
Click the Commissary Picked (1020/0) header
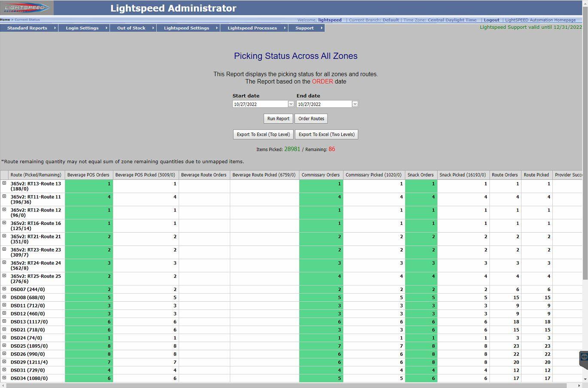[x=373, y=175]
